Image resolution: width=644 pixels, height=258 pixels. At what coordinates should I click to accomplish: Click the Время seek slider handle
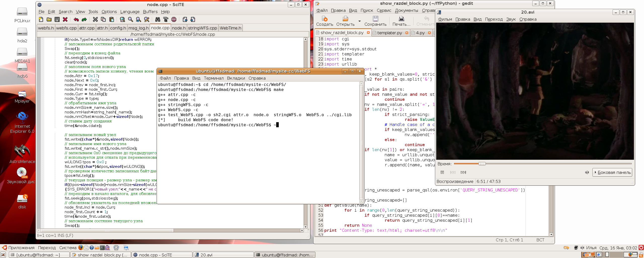pos(482,164)
